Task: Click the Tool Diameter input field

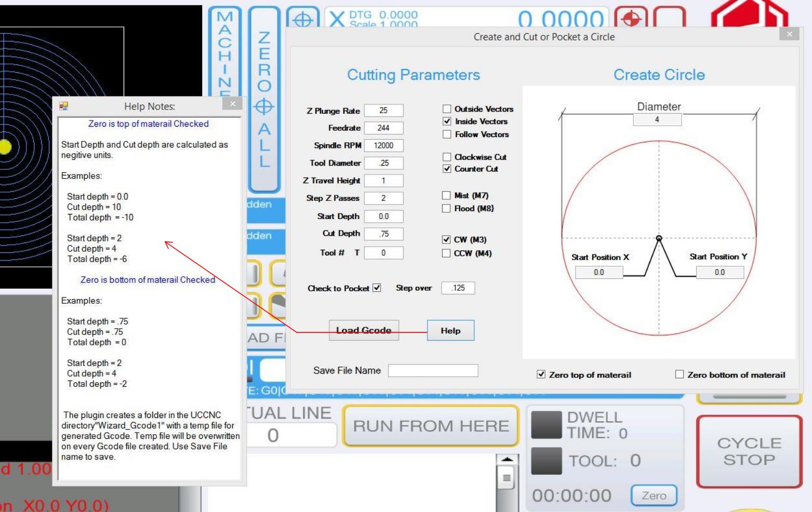Action: point(383,163)
